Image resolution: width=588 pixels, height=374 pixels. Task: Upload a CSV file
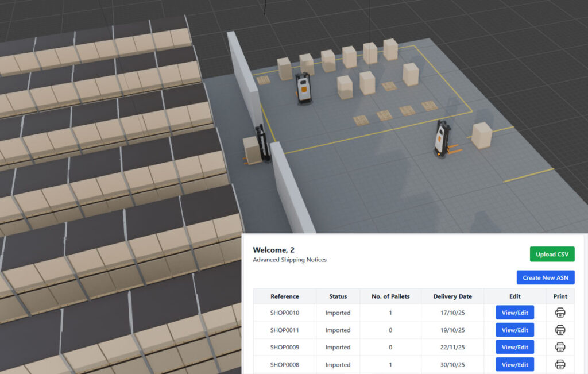point(552,253)
